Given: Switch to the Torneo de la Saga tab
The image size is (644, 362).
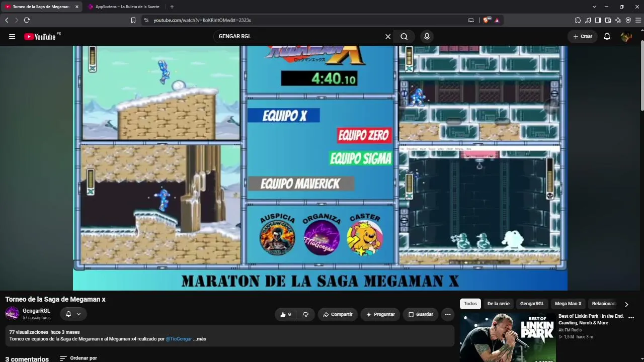Looking at the screenshot, I should coord(41,7).
